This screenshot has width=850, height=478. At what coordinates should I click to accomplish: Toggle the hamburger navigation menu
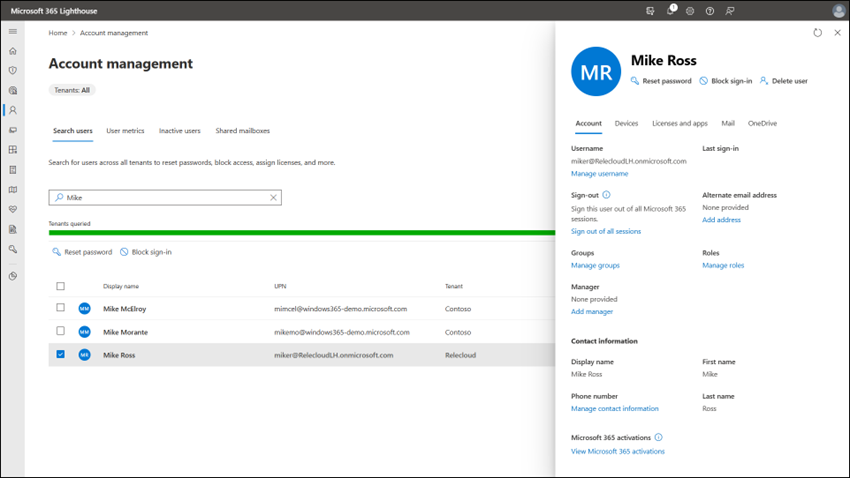[13, 31]
